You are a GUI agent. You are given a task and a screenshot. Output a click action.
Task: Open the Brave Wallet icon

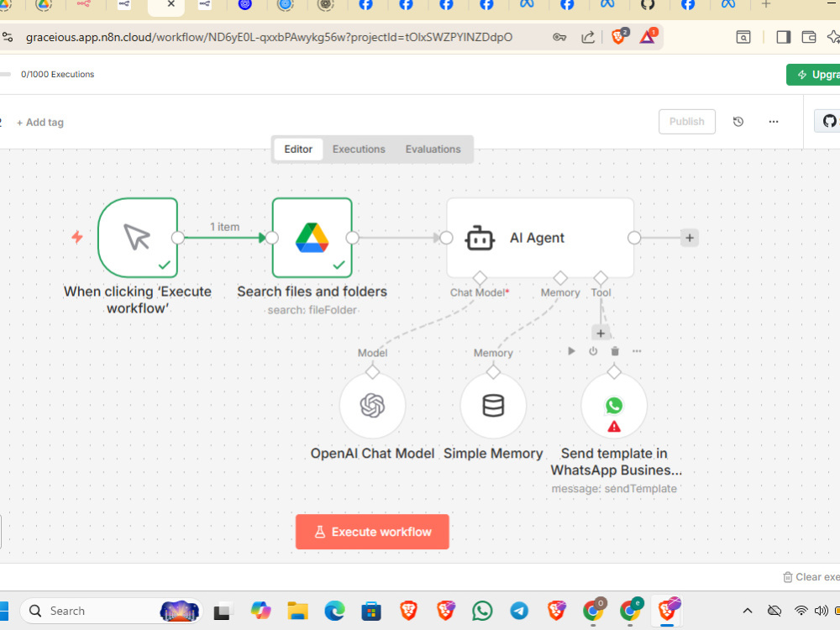pos(809,37)
